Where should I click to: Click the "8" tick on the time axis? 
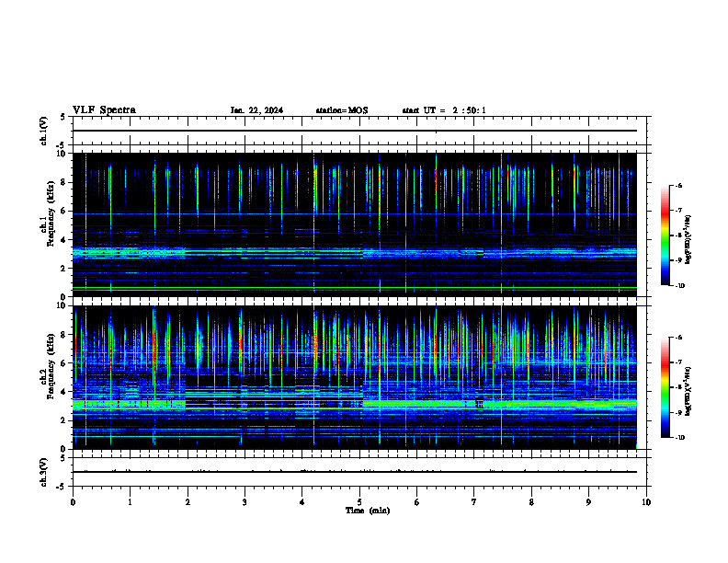tap(531, 502)
